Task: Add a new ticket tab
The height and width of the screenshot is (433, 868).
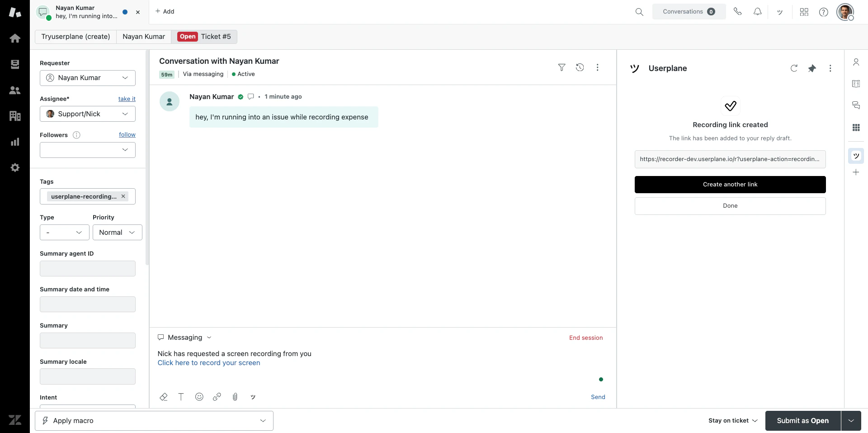Action: [165, 12]
